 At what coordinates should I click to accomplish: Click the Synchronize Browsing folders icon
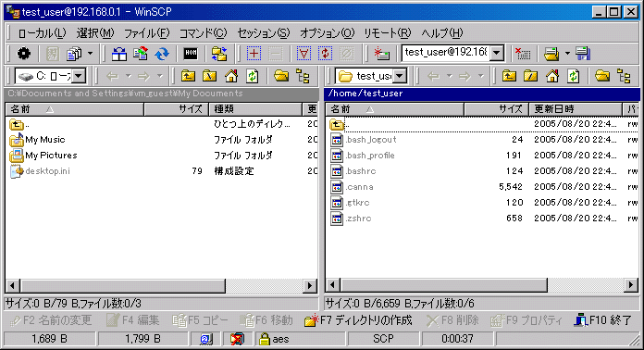coord(219,54)
